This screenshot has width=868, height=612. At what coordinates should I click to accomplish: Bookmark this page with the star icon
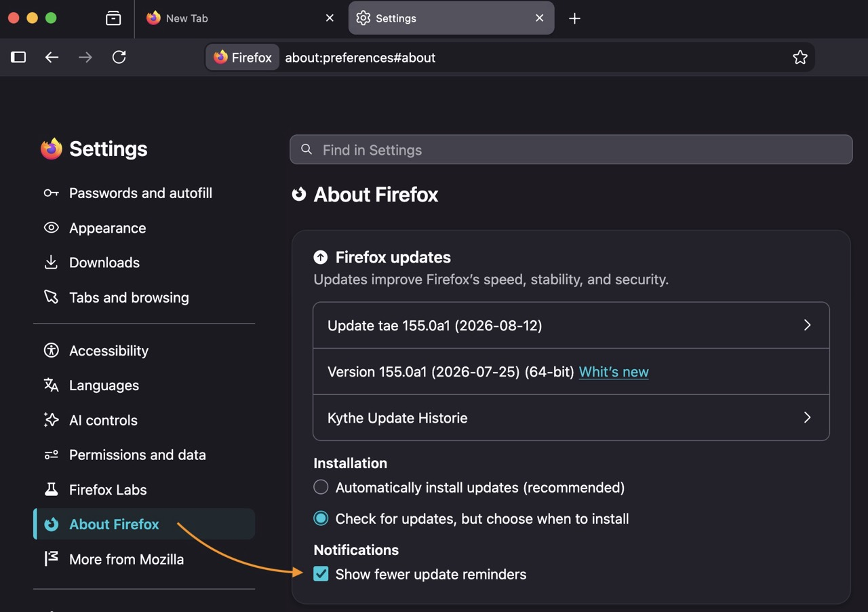(800, 58)
